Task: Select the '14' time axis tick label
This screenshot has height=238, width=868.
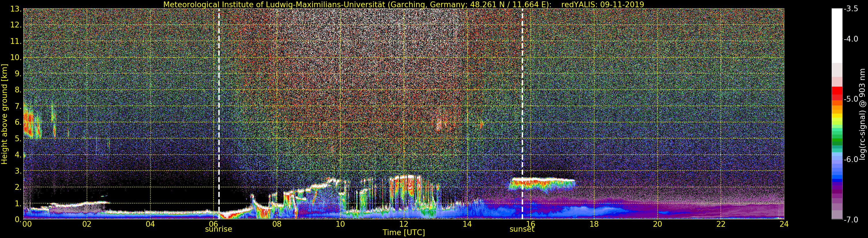Action: (467, 224)
